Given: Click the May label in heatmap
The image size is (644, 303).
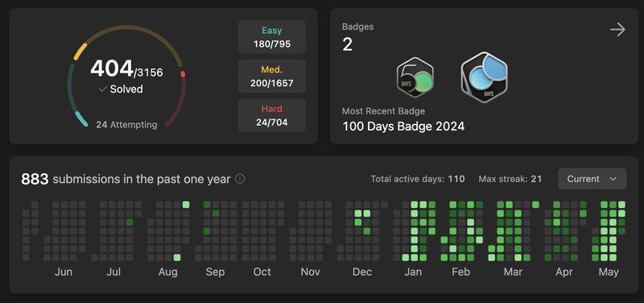Looking at the screenshot, I should [609, 272].
